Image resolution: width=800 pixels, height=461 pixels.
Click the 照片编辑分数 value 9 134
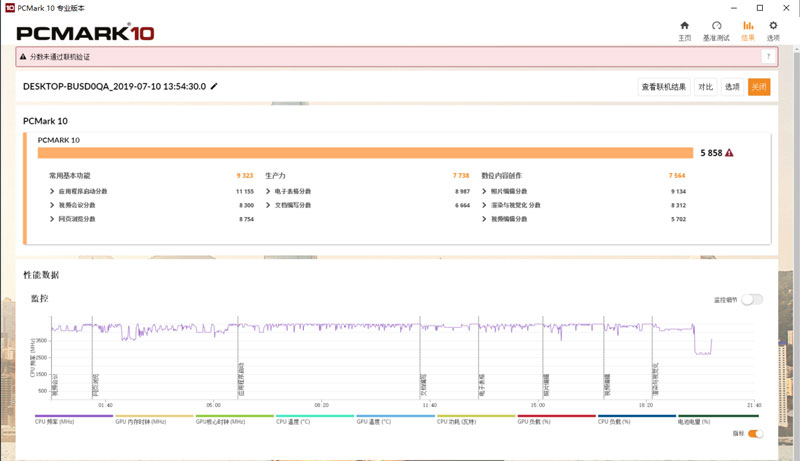pos(679,191)
